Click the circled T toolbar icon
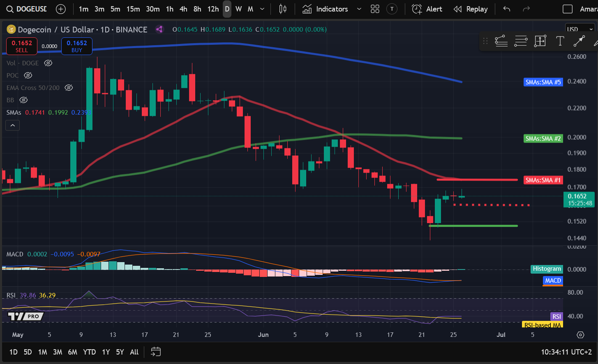This screenshot has height=364, width=598. (x=392, y=9)
